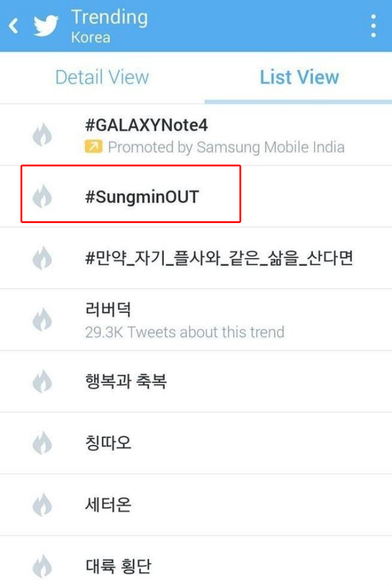Tap flame icon beside 세터온

tap(42, 505)
